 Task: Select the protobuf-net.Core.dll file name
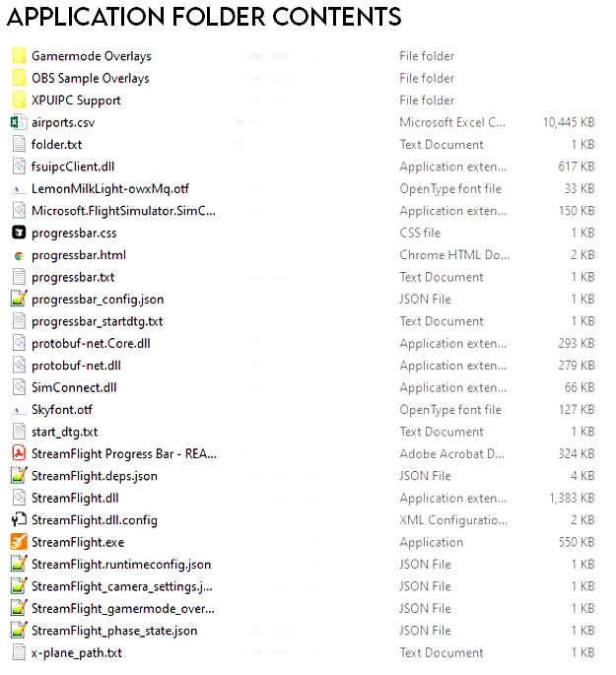tap(91, 344)
